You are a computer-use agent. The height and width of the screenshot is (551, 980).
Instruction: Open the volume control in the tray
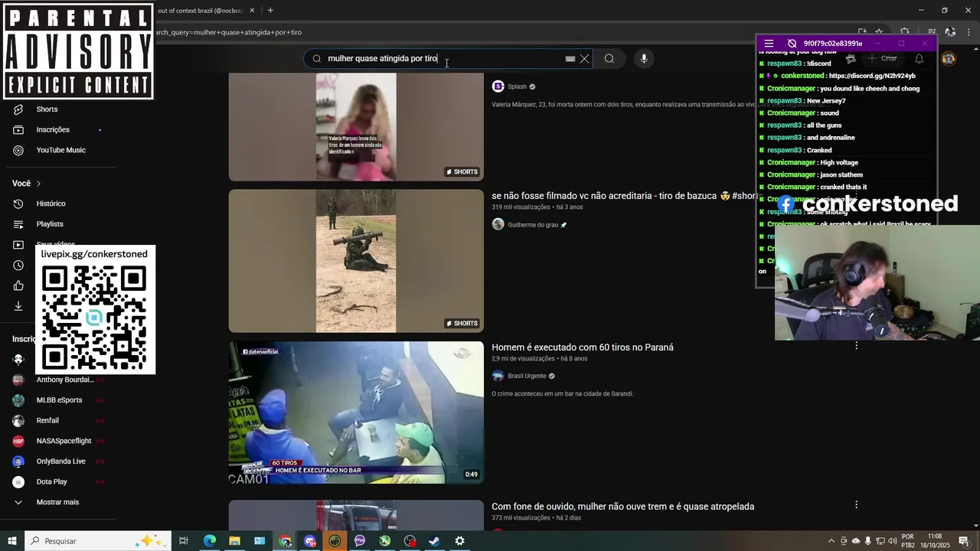[893, 541]
